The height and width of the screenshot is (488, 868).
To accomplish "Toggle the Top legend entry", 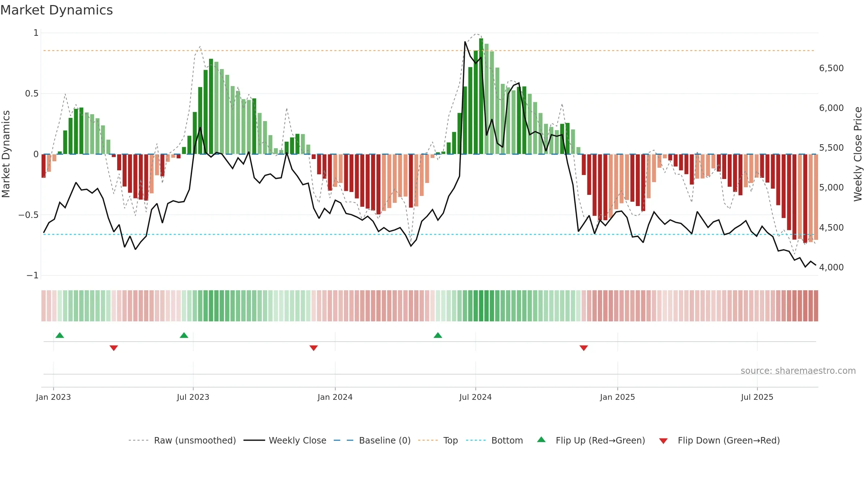I will 438,440.
